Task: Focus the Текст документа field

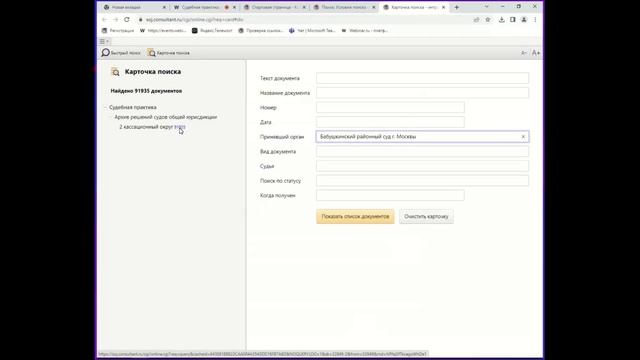Action: 422,78
